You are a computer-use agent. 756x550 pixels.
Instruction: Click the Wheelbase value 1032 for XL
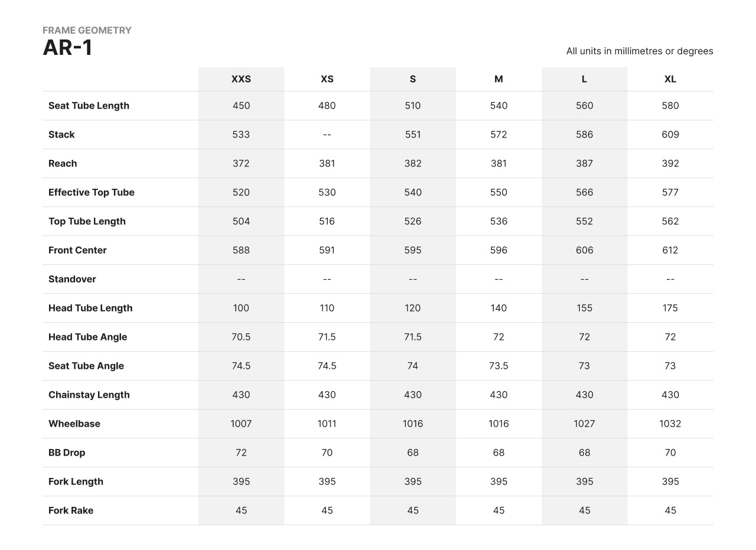point(670,424)
